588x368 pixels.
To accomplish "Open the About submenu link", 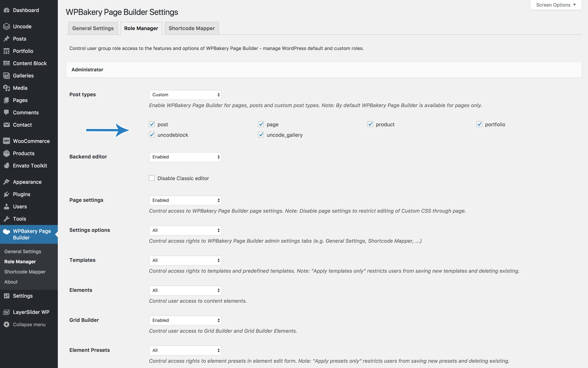I will (x=11, y=282).
